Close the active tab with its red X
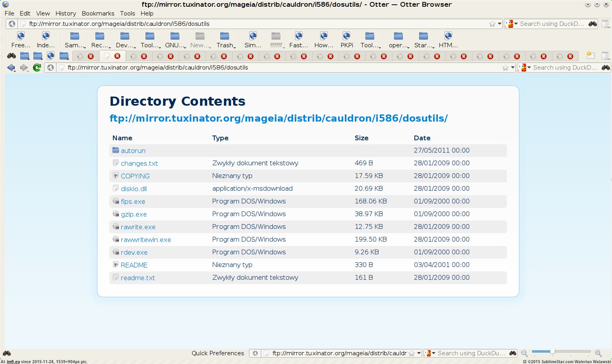The image size is (612, 364). (117, 56)
